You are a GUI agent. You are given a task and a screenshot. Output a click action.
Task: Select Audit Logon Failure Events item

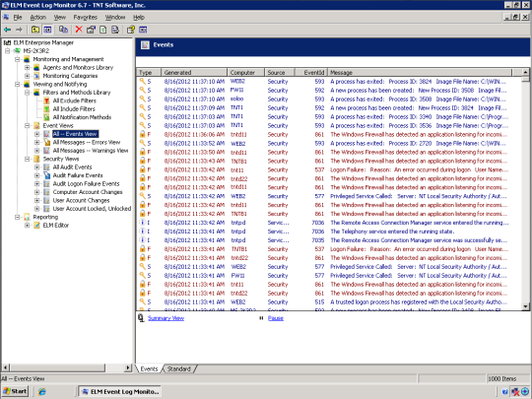pyautogui.click(x=86, y=183)
